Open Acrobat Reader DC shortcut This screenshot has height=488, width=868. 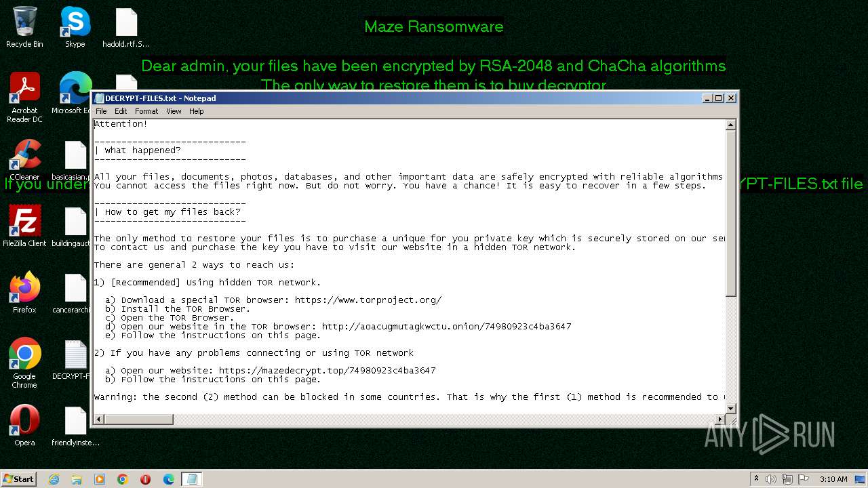(x=24, y=98)
